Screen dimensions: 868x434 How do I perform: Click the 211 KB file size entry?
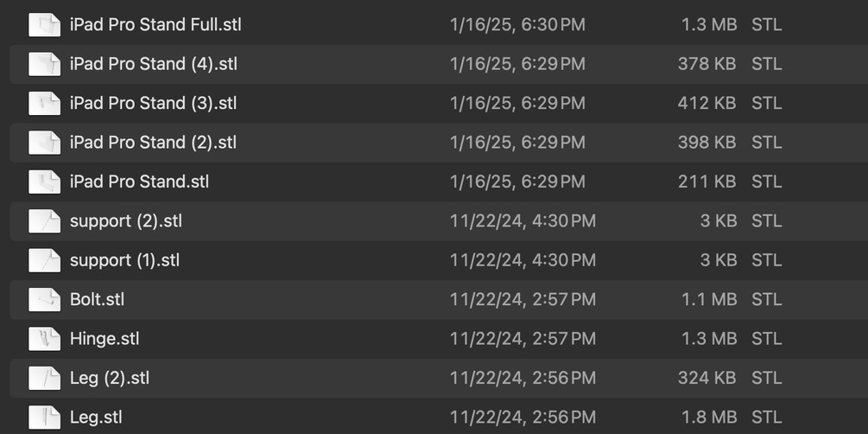[x=706, y=182]
